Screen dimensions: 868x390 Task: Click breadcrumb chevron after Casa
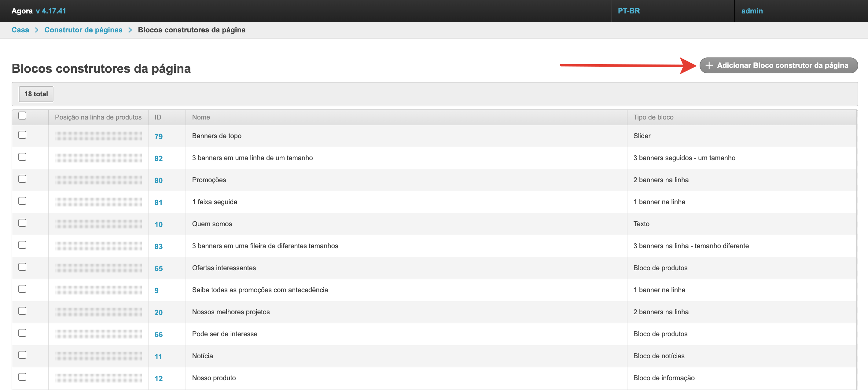[37, 30]
